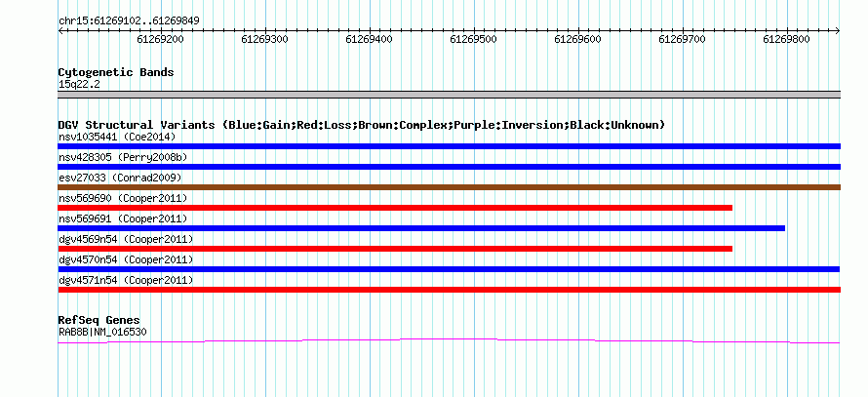Click the DGV Structural Variants track heading
The image size is (868, 397).
(362, 125)
